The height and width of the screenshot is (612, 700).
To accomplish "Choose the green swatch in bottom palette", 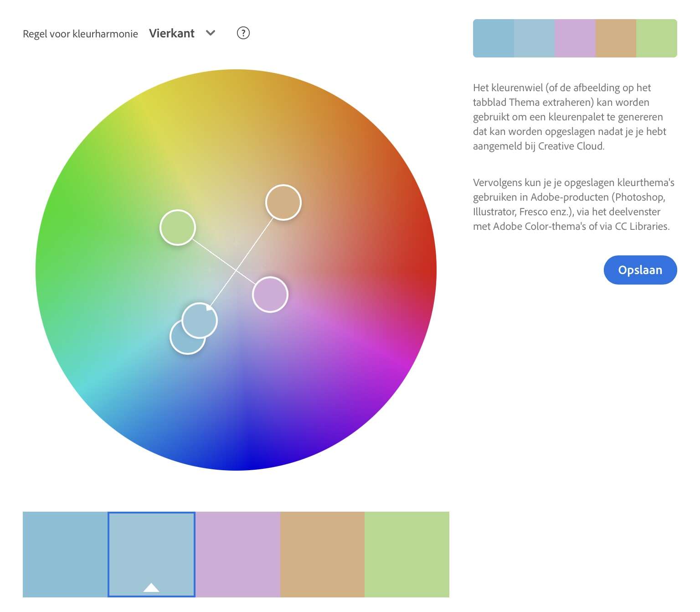I will tap(407, 554).
